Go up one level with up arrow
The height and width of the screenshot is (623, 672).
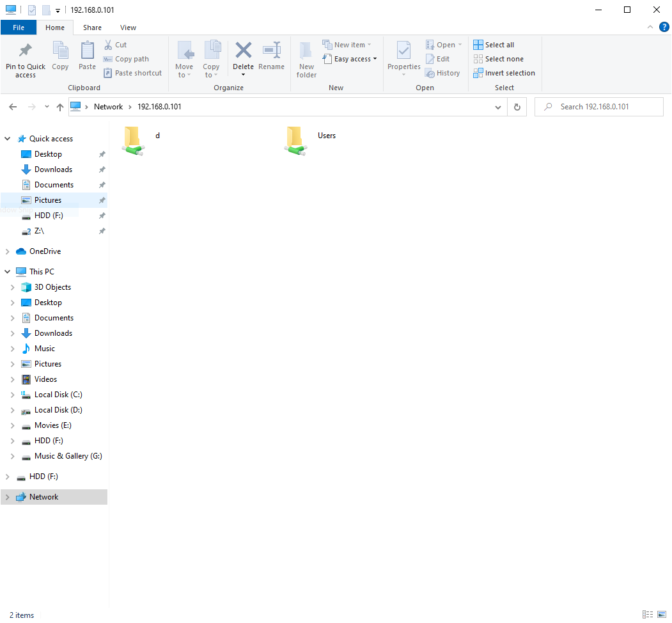click(x=60, y=107)
